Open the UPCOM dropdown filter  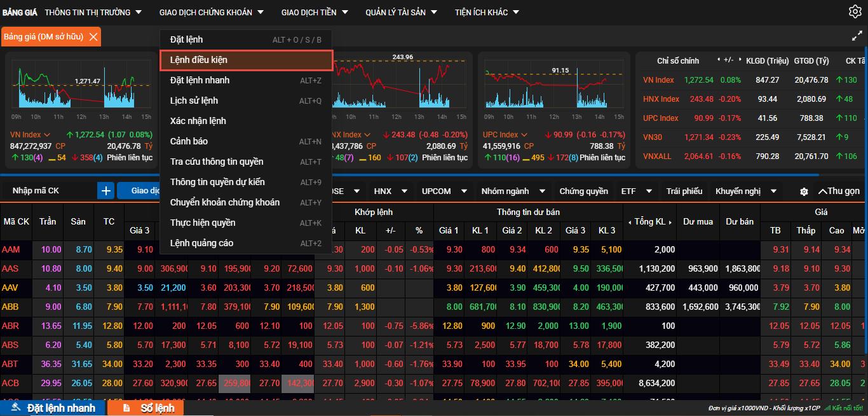pyautogui.click(x=442, y=191)
